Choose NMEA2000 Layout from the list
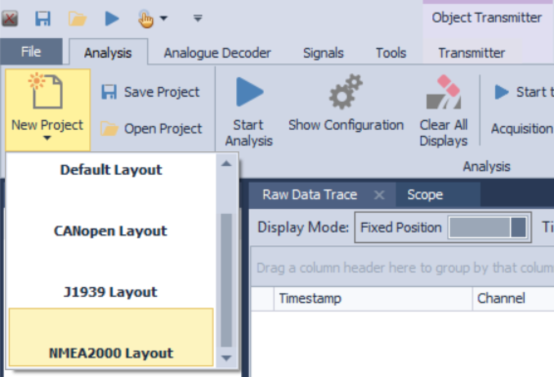Viewport: 554px width, 377px height. pos(111,337)
